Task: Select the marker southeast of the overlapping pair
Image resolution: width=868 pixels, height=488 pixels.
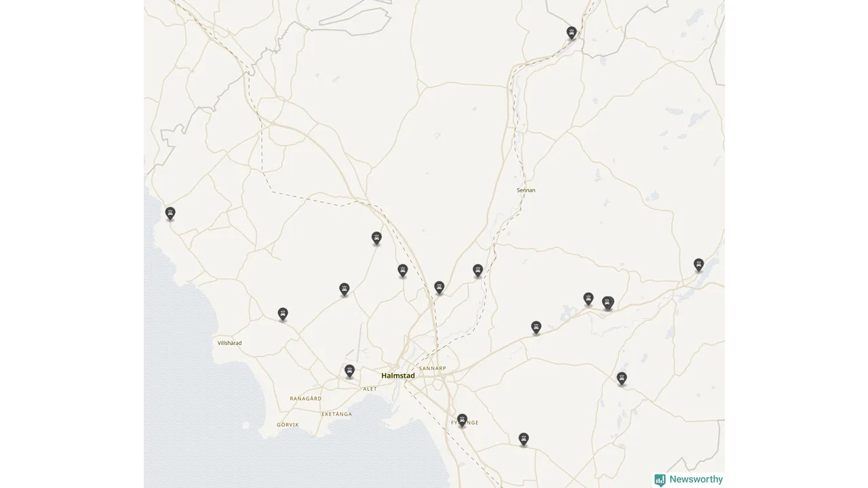Action: 622,378
